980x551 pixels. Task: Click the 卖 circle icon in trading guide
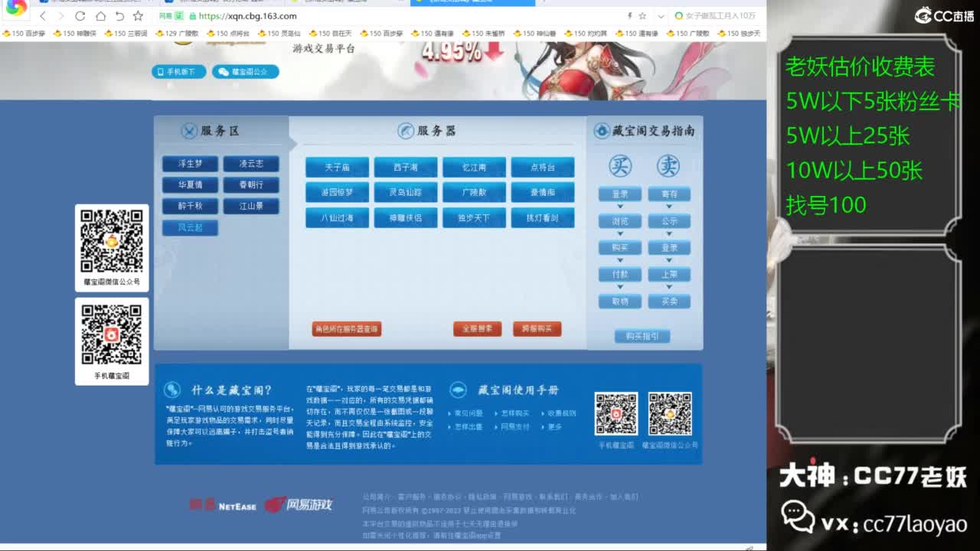point(668,166)
